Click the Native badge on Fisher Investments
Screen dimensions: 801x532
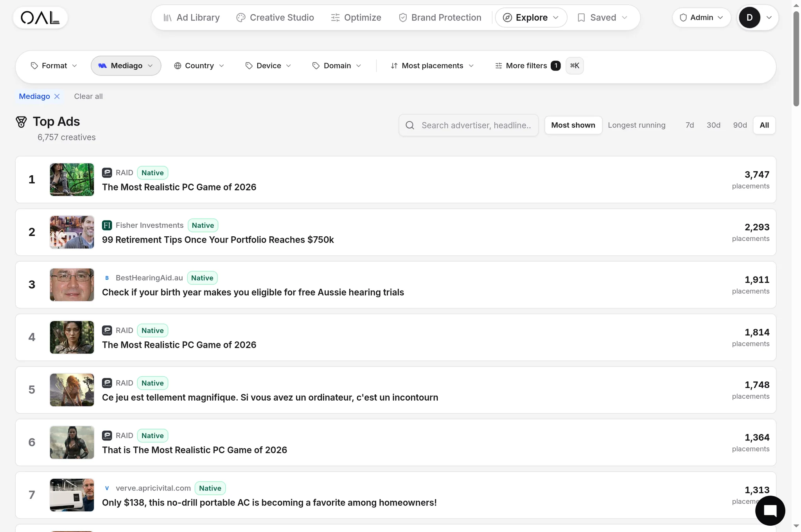pos(203,225)
